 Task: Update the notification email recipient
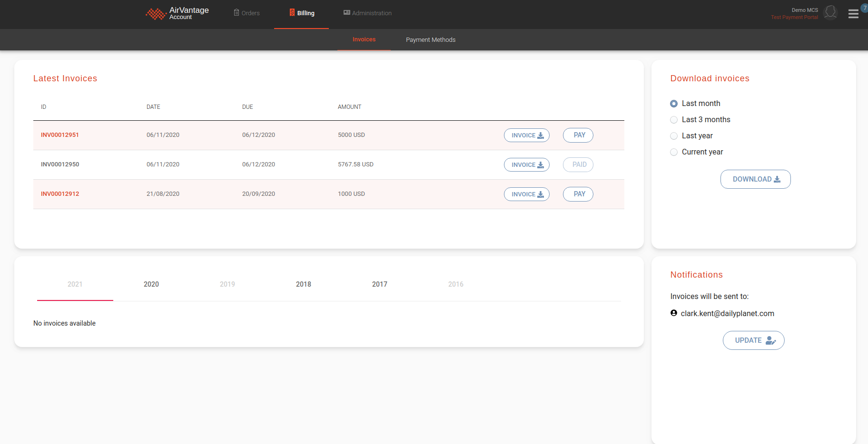tap(753, 340)
